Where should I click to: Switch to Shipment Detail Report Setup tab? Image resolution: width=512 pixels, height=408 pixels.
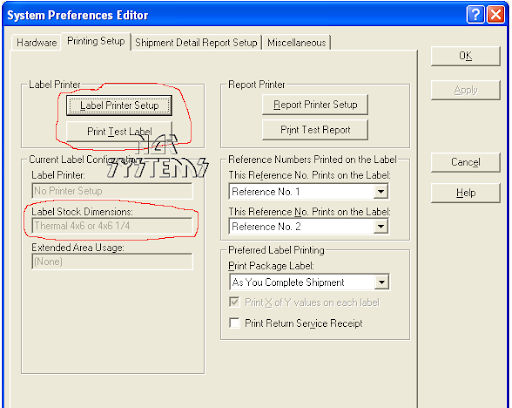[x=196, y=43]
